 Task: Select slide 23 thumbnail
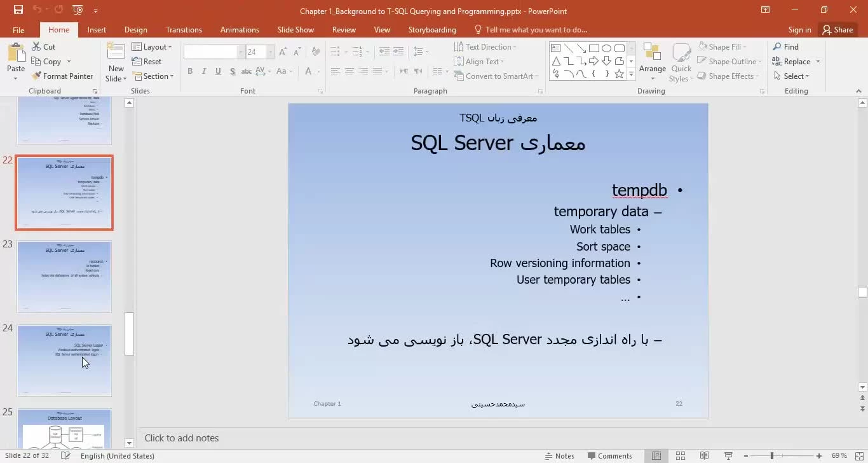click(64, 277)
